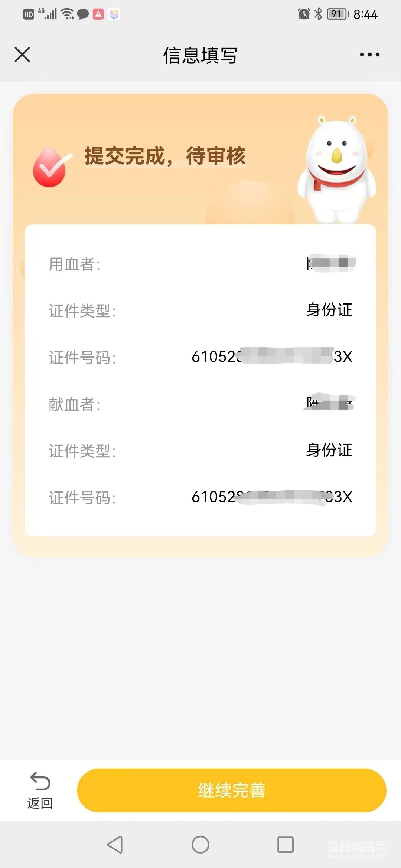Tap Android home circle navigation button
Image resolution: width=401 pixels, height=868 pixels.
pyautogui.click(x=200, y=845)
